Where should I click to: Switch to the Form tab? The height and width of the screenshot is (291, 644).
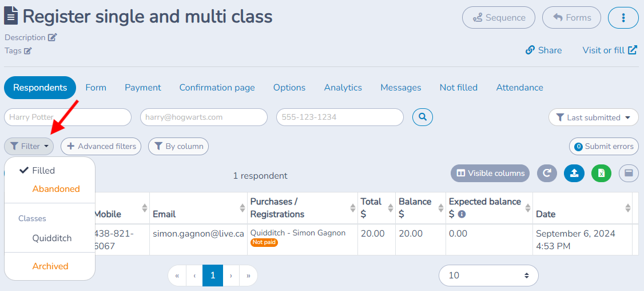(96, 88)
